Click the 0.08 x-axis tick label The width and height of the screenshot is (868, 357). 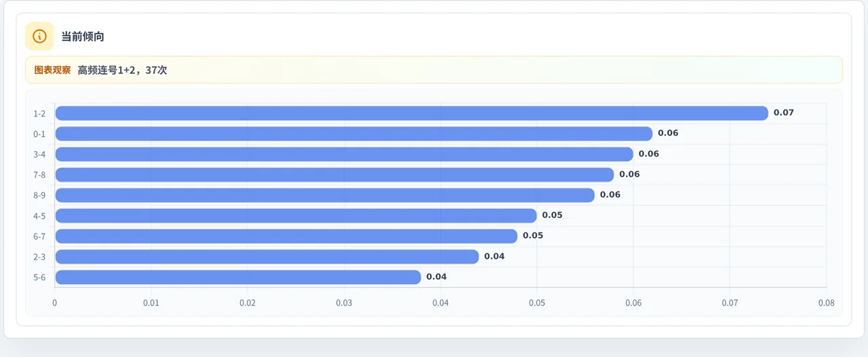click(x=826, y=303)
